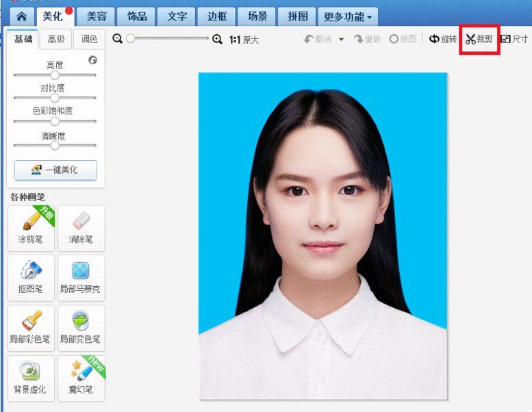
Task: Open the 饰品 tab
Action: point(136,16)
